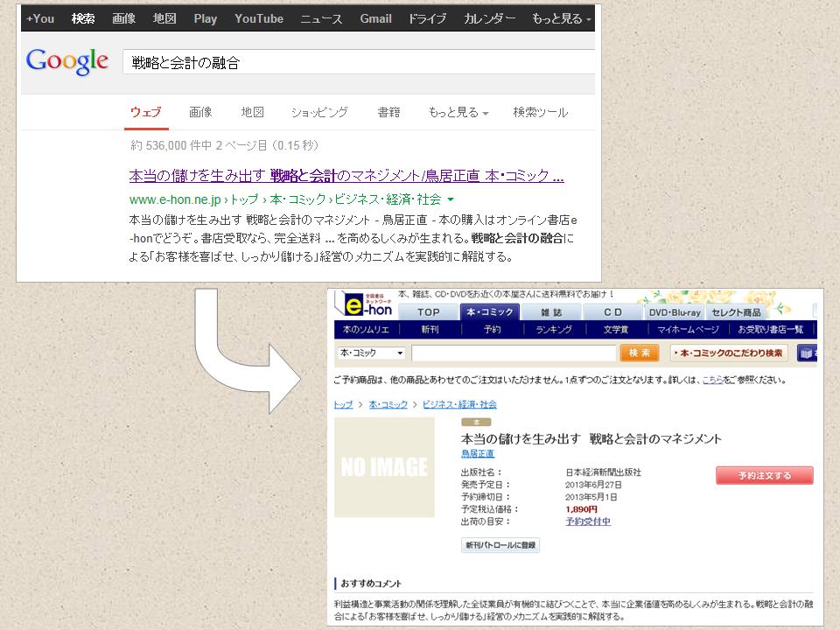Click the NO IMAGE book cover placeholder

tap(385, 466)
